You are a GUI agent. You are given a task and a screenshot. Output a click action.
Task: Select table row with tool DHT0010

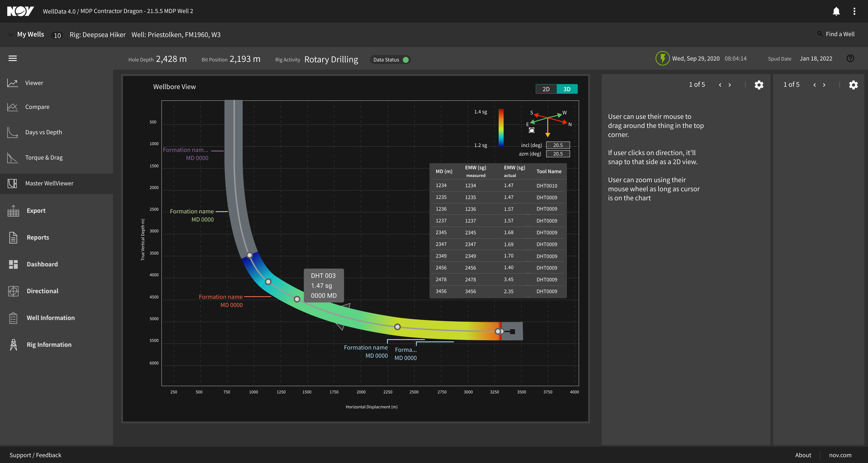point(498,185)
